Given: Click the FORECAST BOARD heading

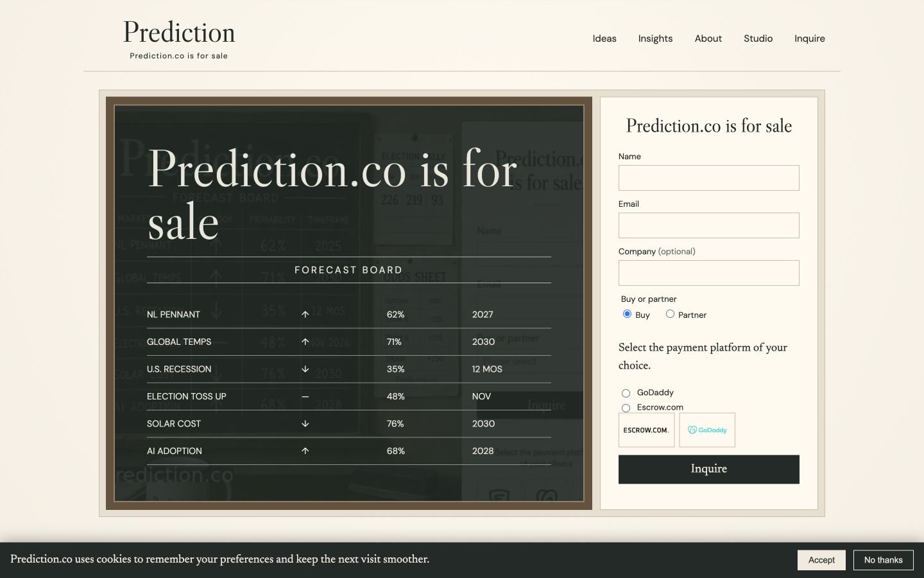Looking at the screenshot, I should tap(348, 270).
